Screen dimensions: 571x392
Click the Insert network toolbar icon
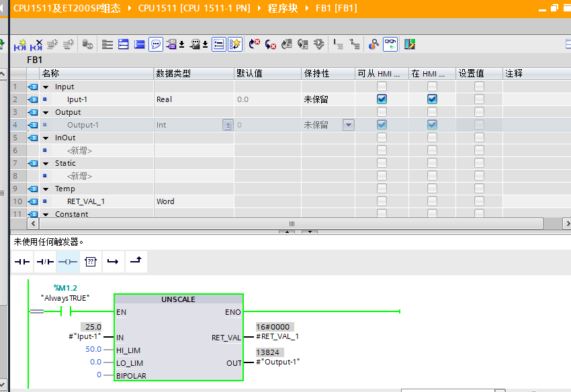tap(20, 44)
